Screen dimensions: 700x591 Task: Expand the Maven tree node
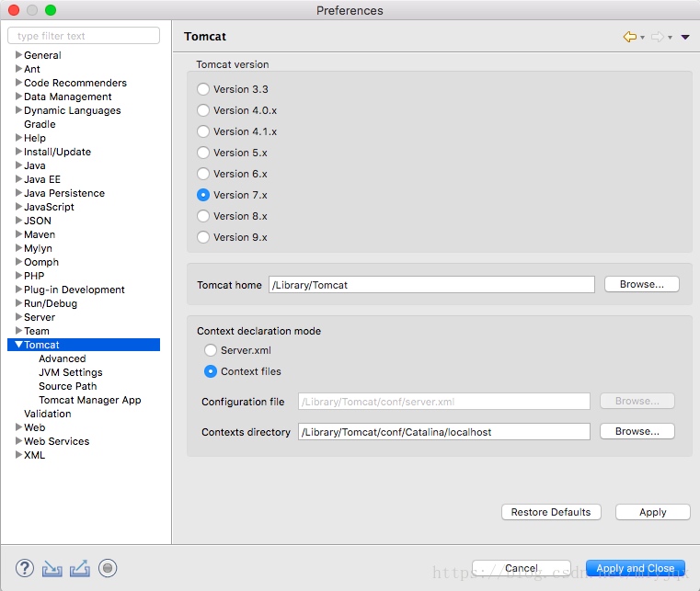point(18,234)
